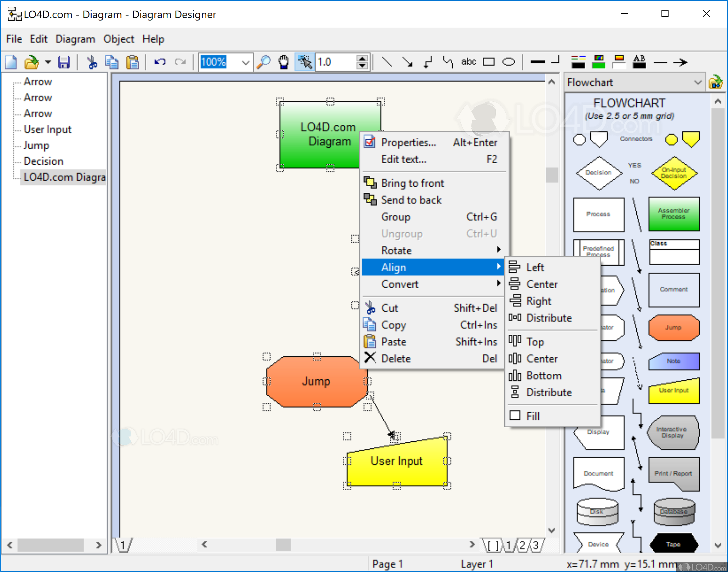Select the Pan hand tool
This screenshot has width=728, height=572.
pyautogui.click(x=283, y=62)
